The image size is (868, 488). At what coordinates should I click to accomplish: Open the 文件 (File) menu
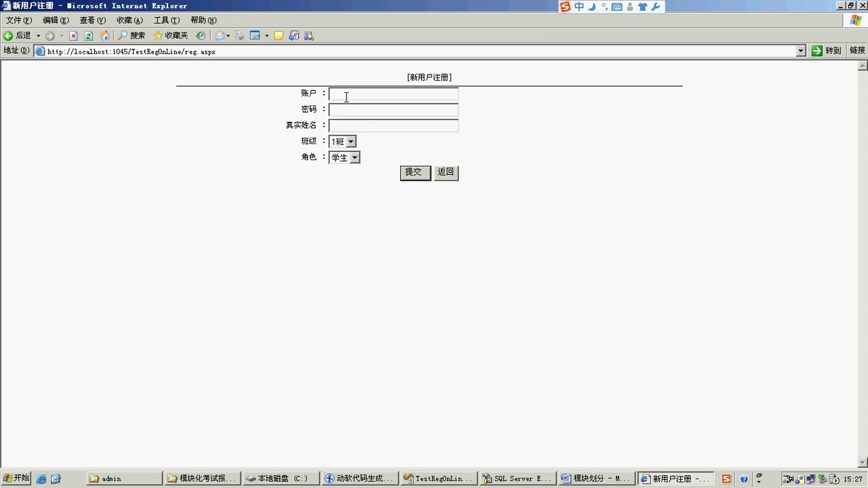click(18, 20)
